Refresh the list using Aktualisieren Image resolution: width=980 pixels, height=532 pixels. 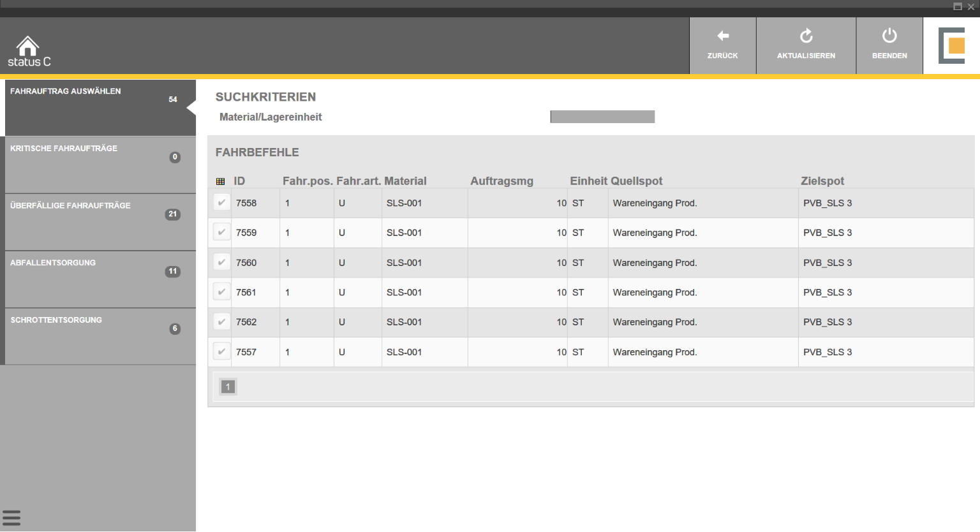[x=806, y=45]
